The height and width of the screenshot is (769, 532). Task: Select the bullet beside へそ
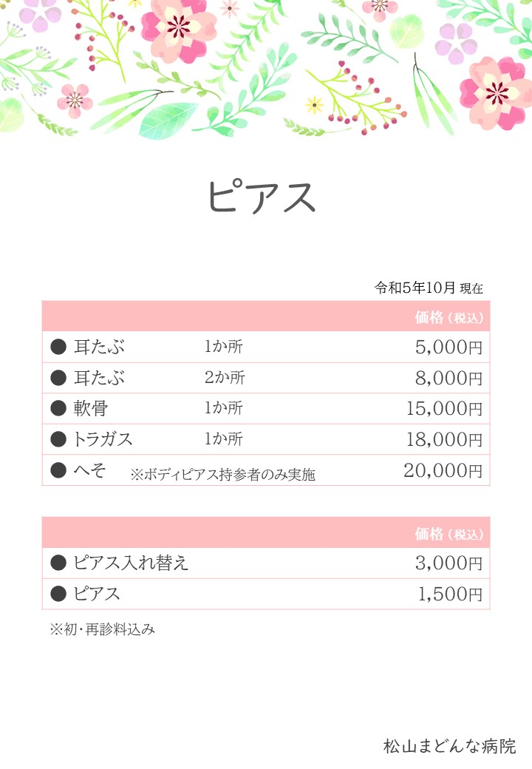point(58,470)
